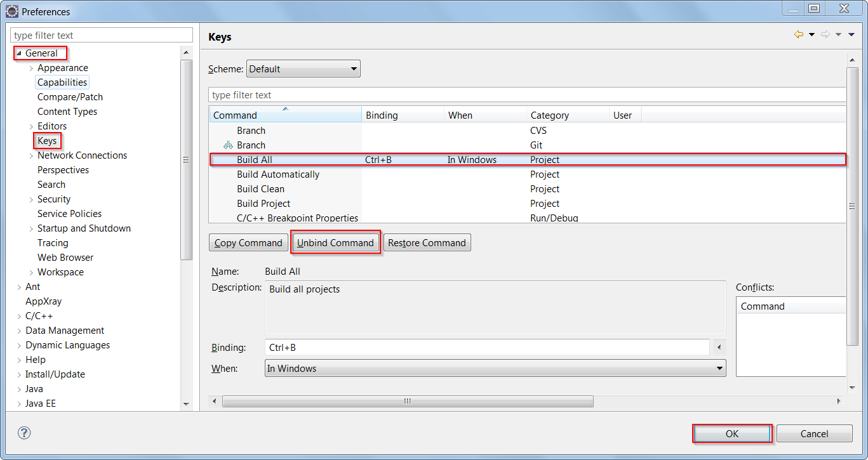Click the Conflicts table Command header
Viewport: 868px width, 460px height.
coord(791,306)
